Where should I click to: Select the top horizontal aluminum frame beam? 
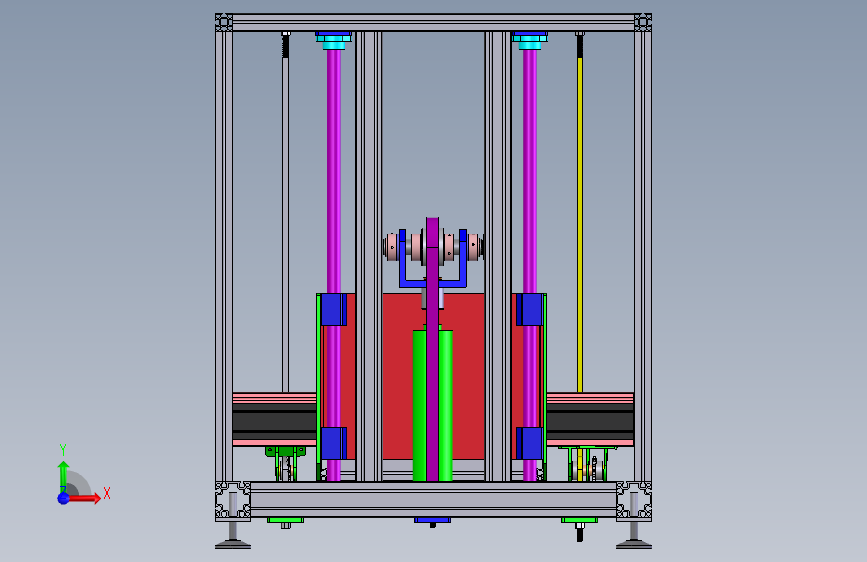pyautogui.click(x=434, y=23)
